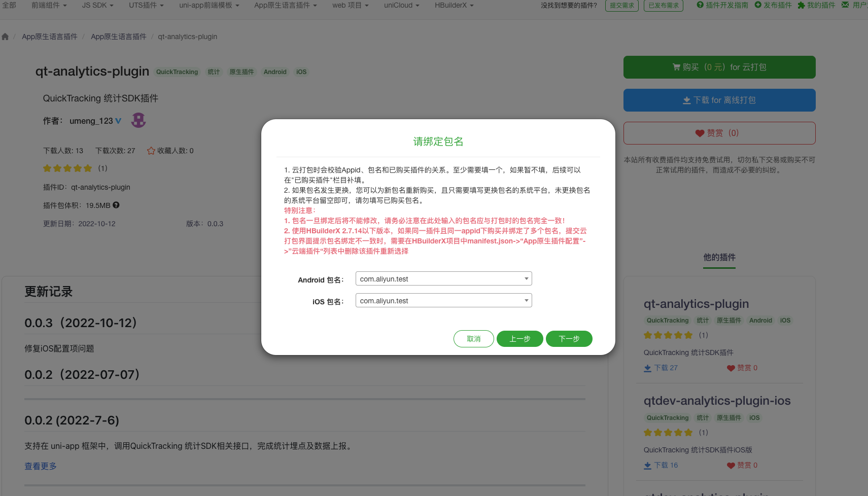Click the 已发布需求 button
Viewport: 868px width, 496px height.
coord(664,6)
